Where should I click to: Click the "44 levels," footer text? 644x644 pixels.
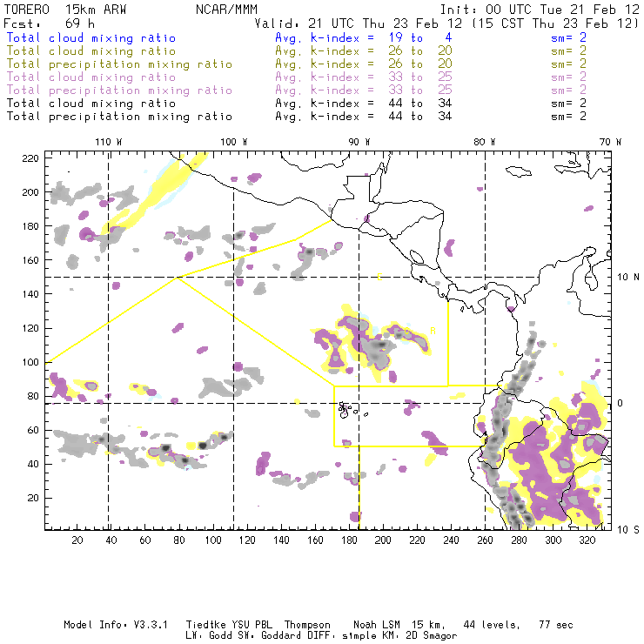tap(492, 625)
